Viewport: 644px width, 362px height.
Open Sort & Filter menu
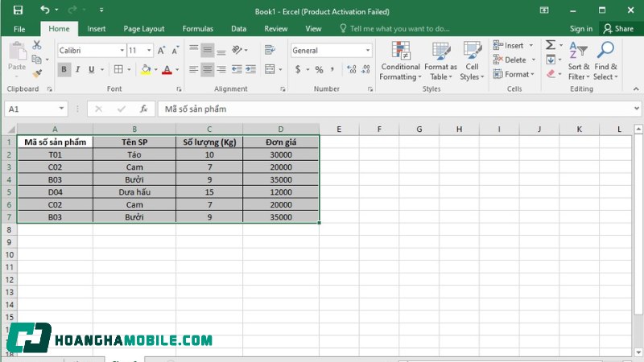coord(579,61)
